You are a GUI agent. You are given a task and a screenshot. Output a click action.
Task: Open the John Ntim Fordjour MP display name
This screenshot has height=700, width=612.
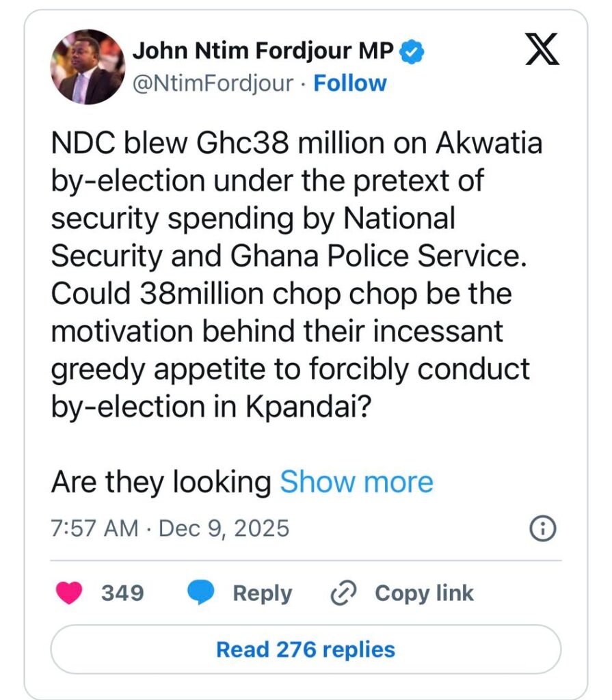262,51
